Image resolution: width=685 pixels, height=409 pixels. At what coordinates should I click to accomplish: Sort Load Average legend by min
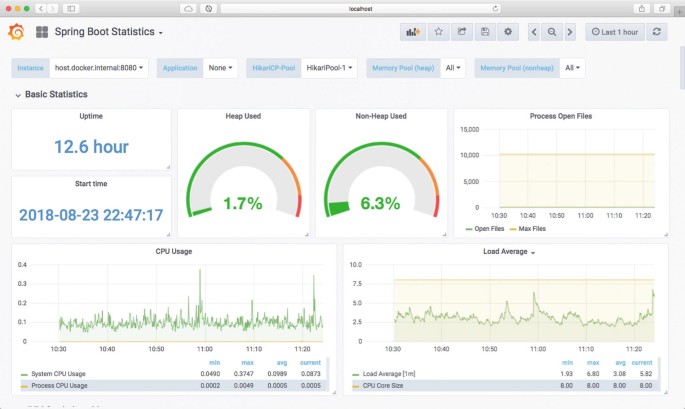pyautogui.click(x=567, y=363)
